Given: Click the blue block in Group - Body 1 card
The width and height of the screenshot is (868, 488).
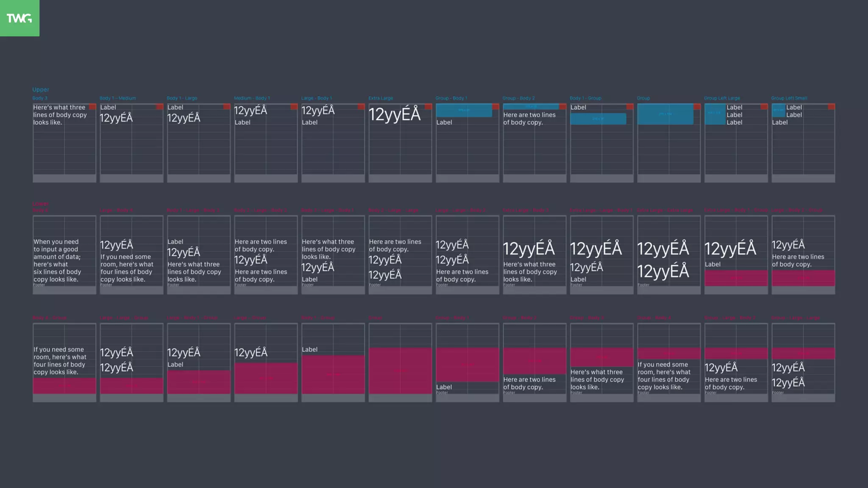Looking at the screenshot, I should click(x=464, y=110).
